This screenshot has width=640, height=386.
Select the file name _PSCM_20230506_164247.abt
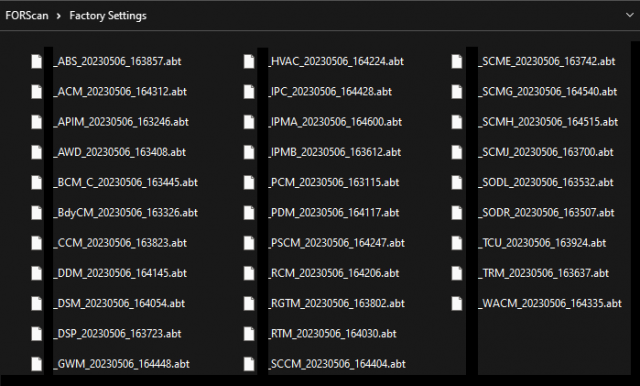[337, 243]
